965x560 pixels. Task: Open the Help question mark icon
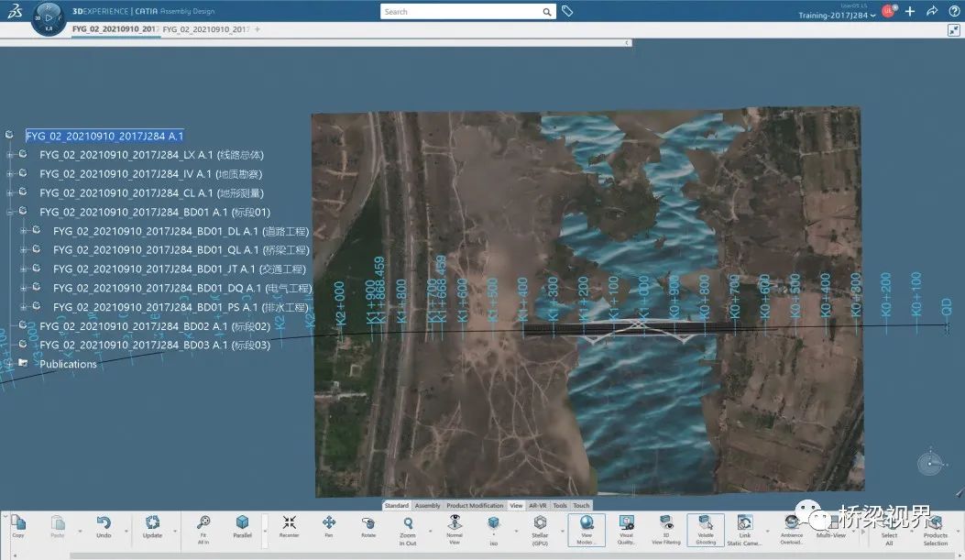point(954,11)
